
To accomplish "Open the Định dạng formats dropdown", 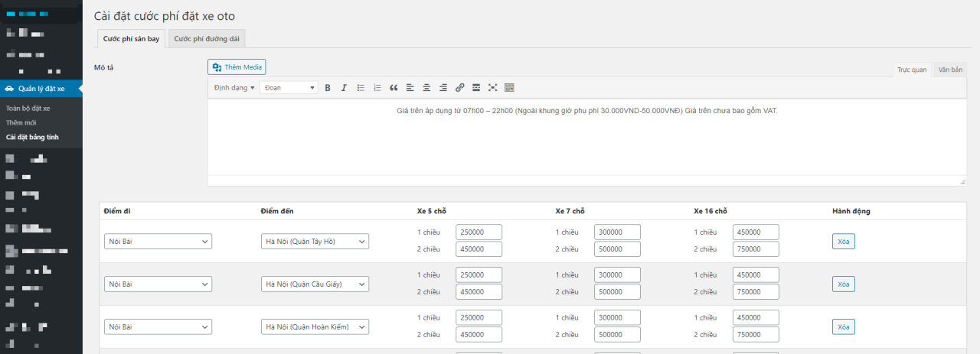I will (x=234, y=88).
